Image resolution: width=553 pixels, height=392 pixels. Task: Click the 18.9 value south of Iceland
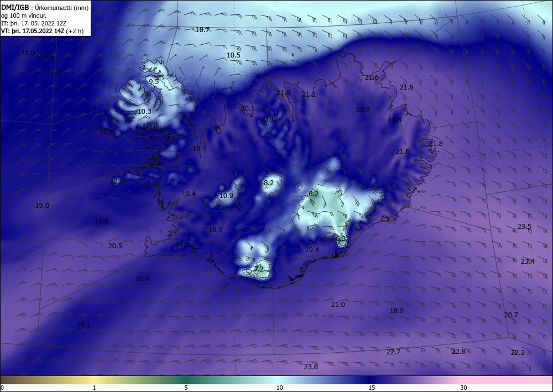397,311
